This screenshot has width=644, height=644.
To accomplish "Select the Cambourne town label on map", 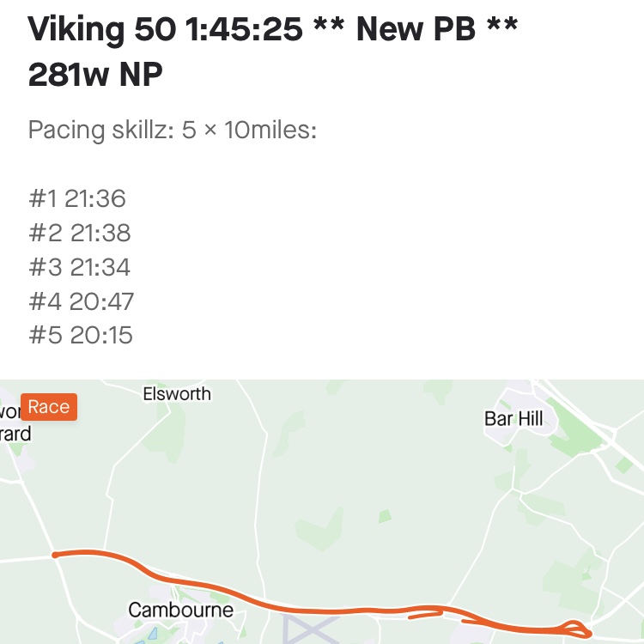I will (180, 610).
